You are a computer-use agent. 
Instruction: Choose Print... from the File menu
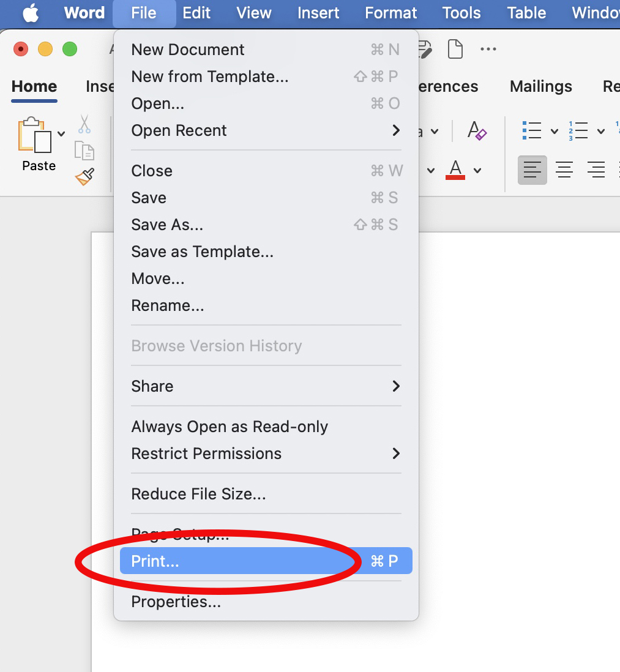pyautogui.click(x=155, y=561)
